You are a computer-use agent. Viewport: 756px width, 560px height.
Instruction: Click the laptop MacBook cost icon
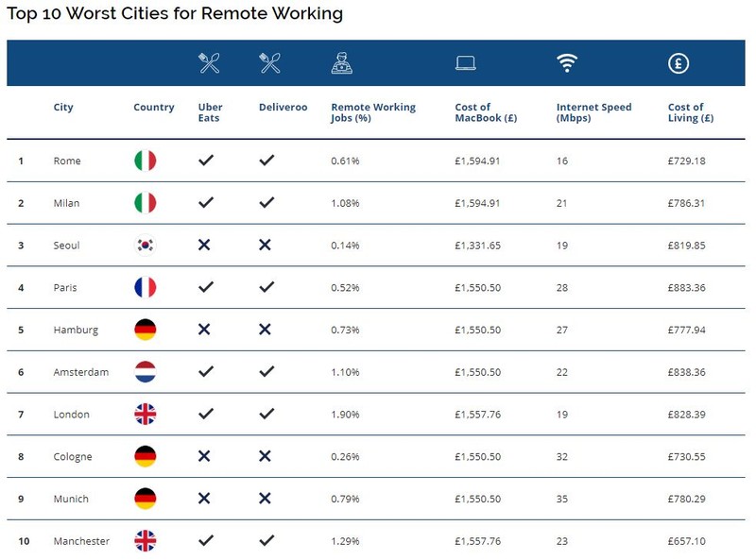466,63
